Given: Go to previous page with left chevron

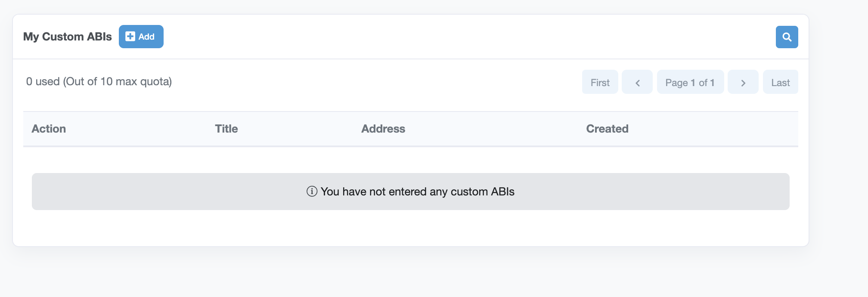Looking at the screenshot, I should [x=637, y=82].
